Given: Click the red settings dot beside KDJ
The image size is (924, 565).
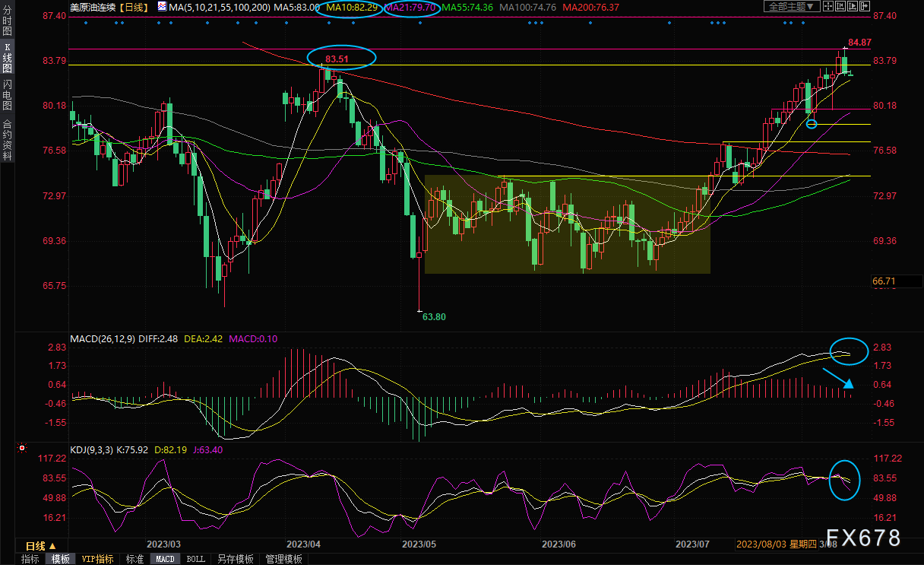Looking at the screenshot, I should coord(22,449).
